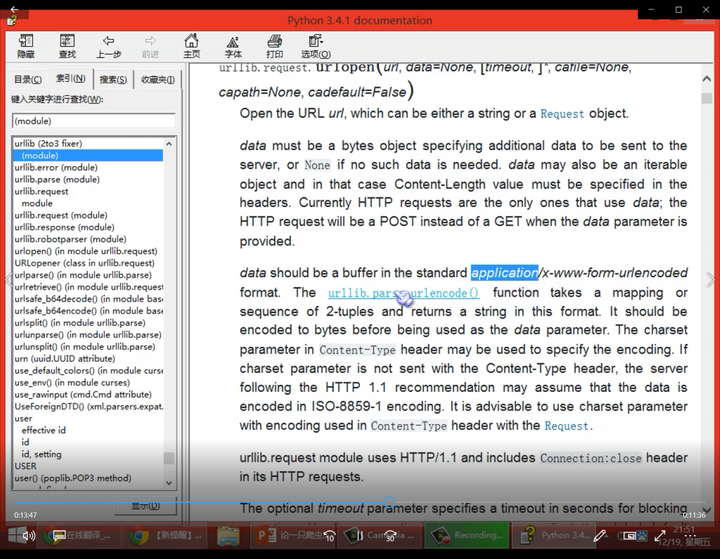Pause the video playback
Image resolution: width=720 pixels, height=559 pixels.
point(360,536)
